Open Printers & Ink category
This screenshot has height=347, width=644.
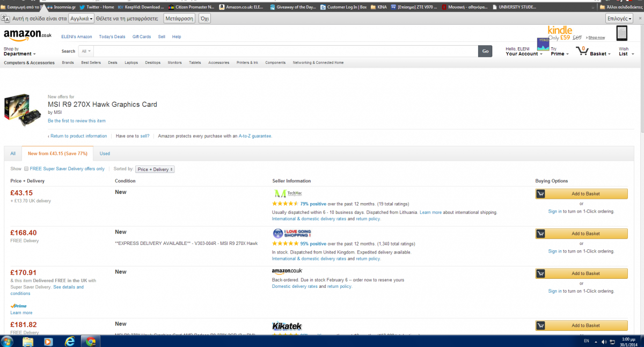tap(247, 63)
